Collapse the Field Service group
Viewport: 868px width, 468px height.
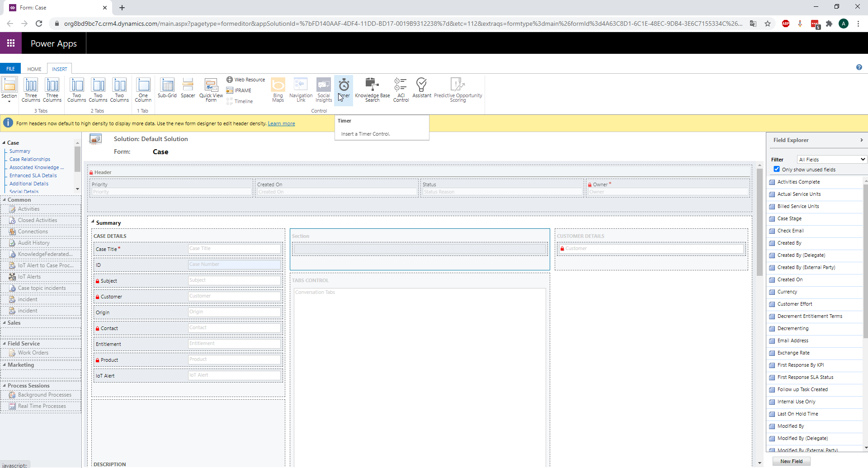click(4, 344)
